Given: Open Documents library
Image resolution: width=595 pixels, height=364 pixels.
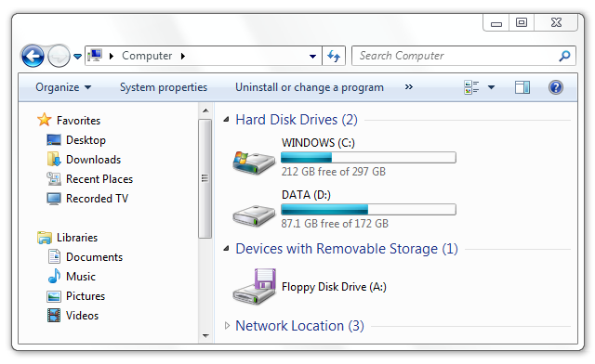Looking at the screenshot, I should [94, 257].
